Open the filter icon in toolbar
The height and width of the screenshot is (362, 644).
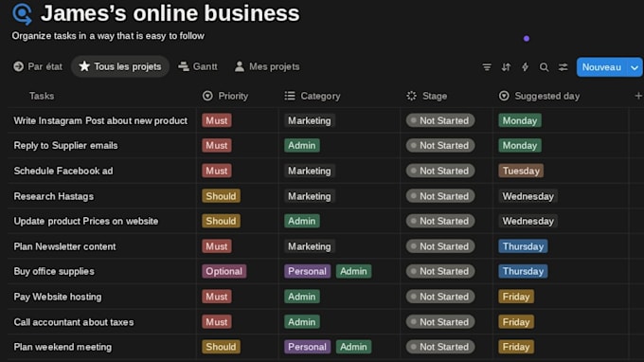point(487,67)
